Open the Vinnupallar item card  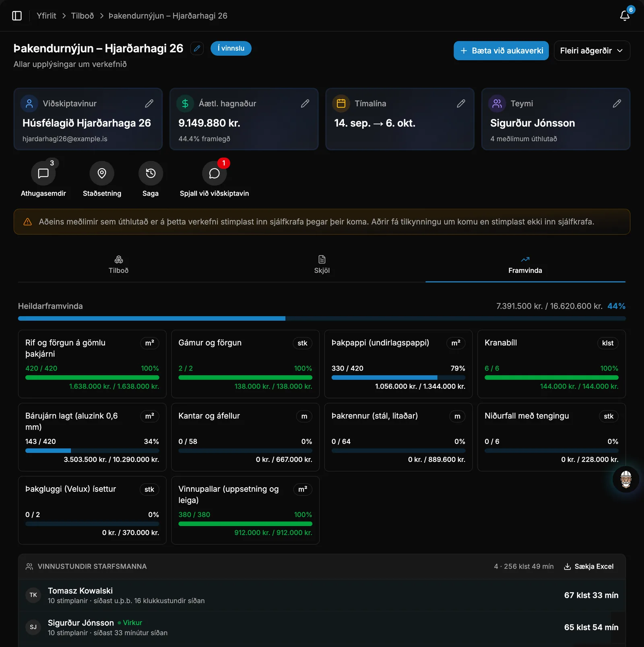pos(245,510)
